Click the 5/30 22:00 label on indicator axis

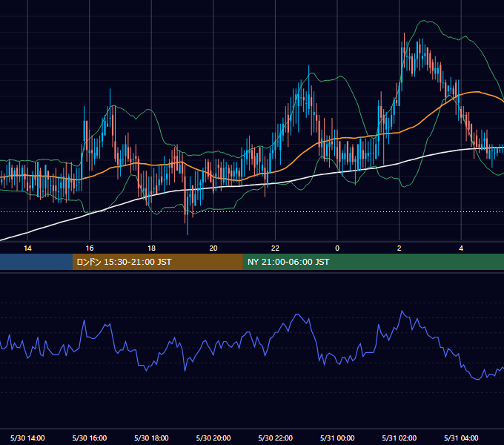[276, 438]
